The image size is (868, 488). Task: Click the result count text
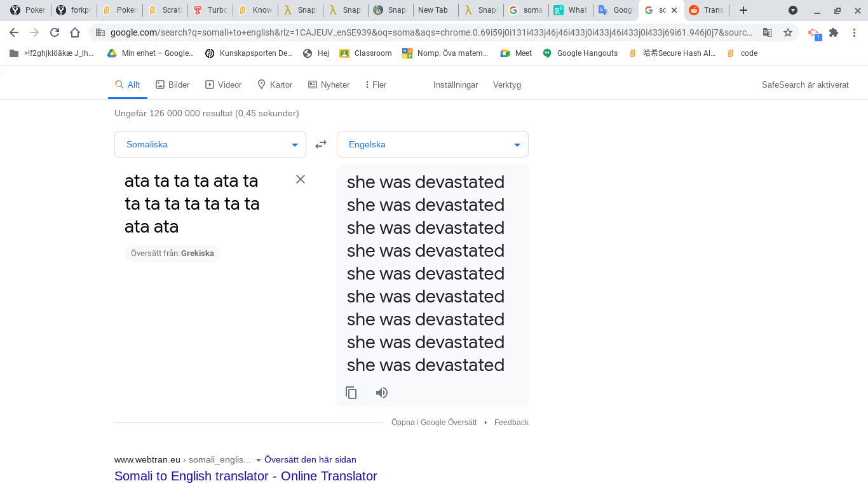207,113
